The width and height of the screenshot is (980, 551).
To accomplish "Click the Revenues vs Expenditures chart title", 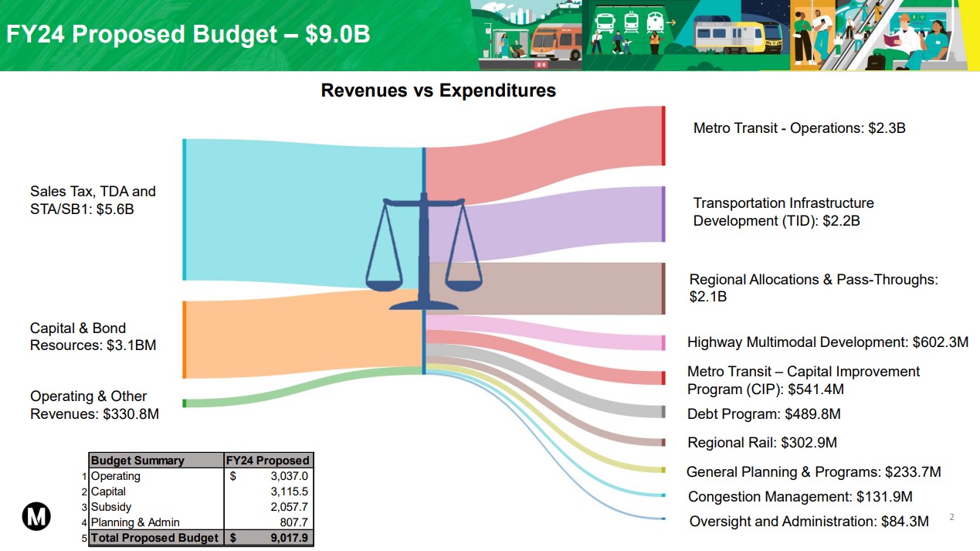I will tap(438, 90).
